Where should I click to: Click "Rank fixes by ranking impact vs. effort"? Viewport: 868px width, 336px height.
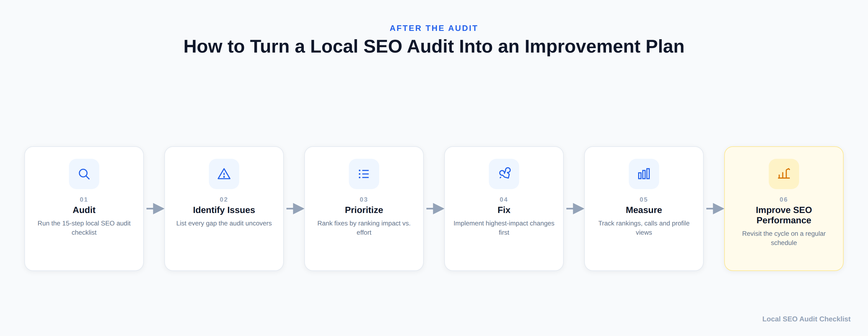[x=364, y=228]
